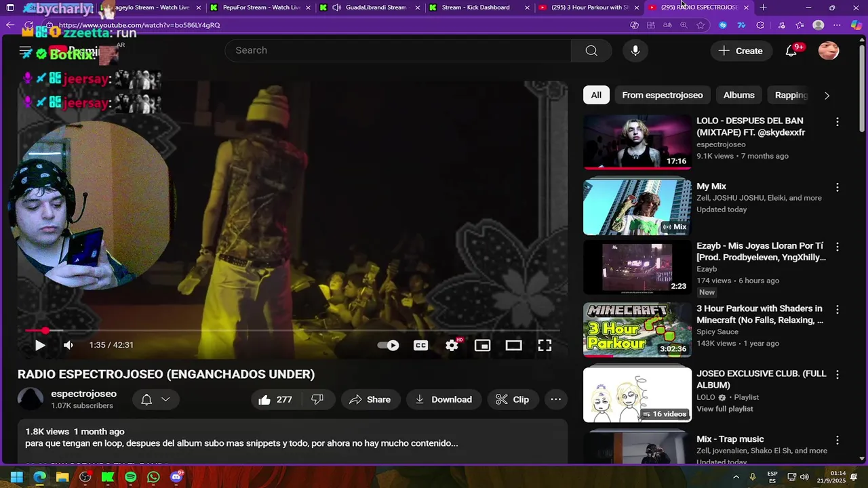Expand the video description text

pos(241,443)
